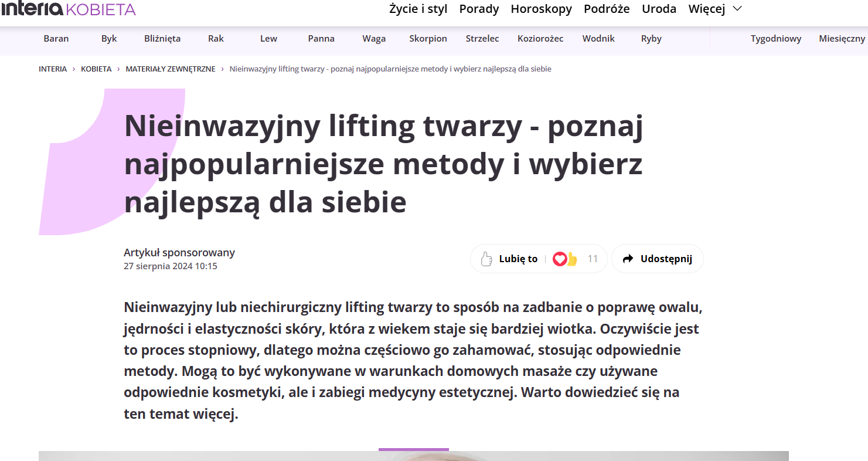Image resolution: width=868 pixels, height=461 pixels.
Task: Click the share arrow icon
Action: 628,259
